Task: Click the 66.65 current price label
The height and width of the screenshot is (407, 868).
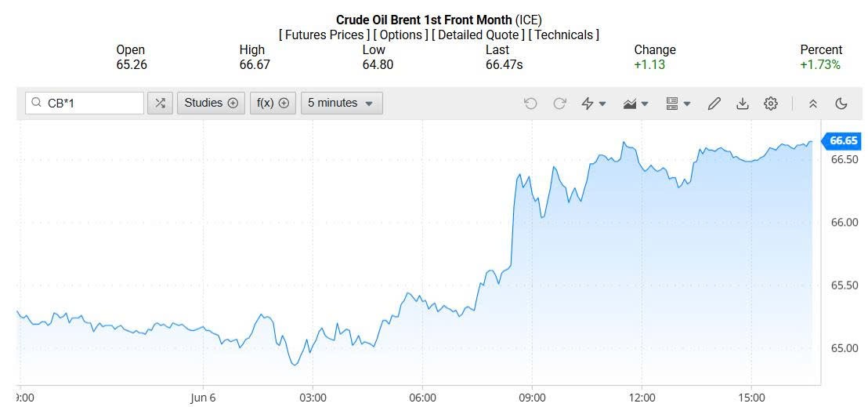Action: pos(843,141)
